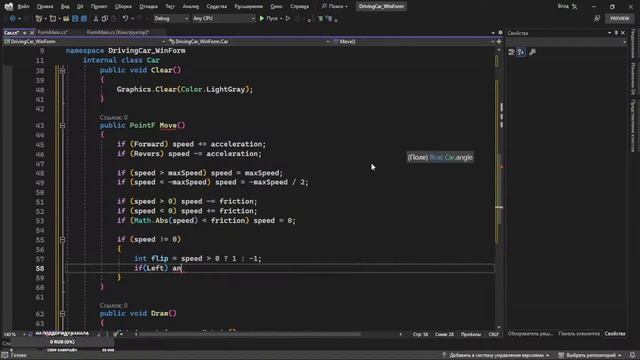The image size is (640, 360).
Task: Open the DrivingCar_WinForm.Car type dropdown
Action: (249, 42)
